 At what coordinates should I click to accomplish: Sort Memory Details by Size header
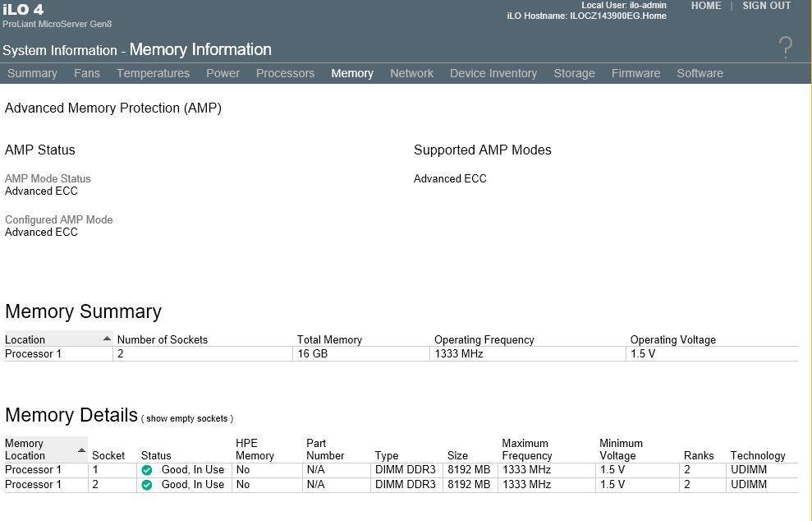point(457,456)
